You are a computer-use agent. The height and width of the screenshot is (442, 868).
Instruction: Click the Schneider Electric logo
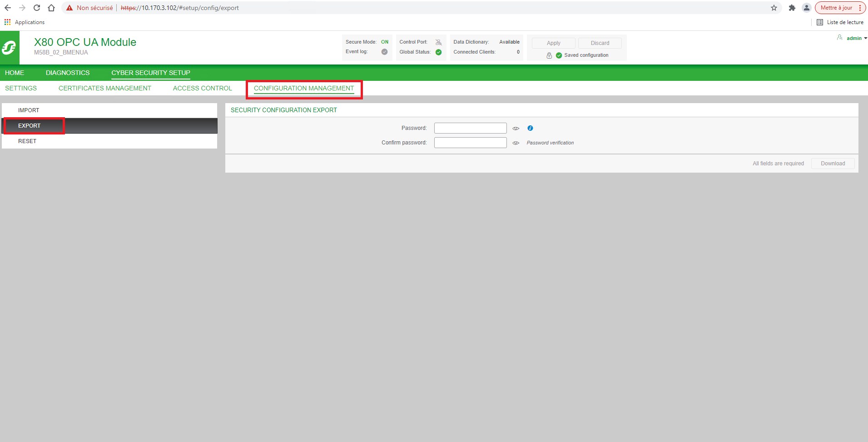pyautogui.click(x=10, y=48)
